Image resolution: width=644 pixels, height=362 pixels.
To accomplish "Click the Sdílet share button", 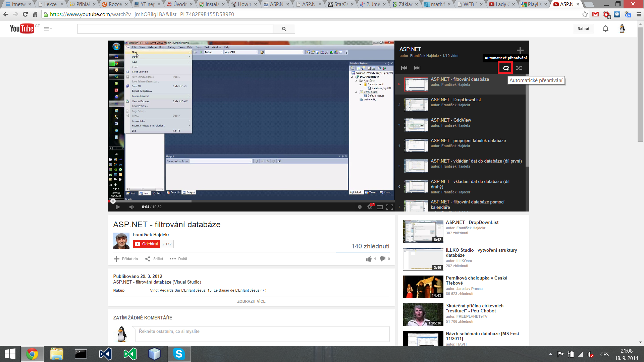I will coord(154,259).
